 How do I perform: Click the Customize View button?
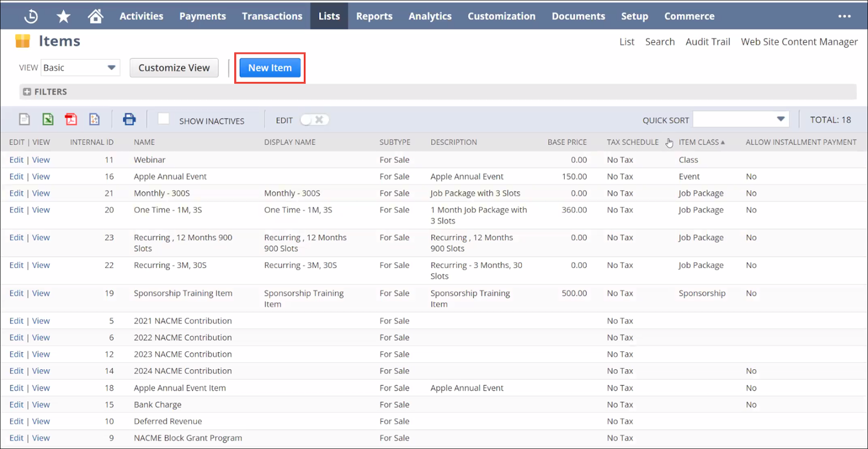174,68
